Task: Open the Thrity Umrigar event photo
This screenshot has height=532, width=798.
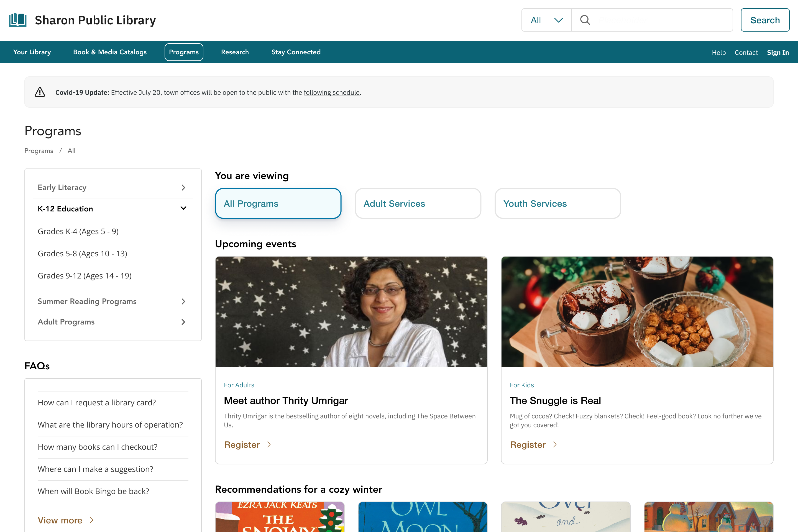Action: coord(351,311)
